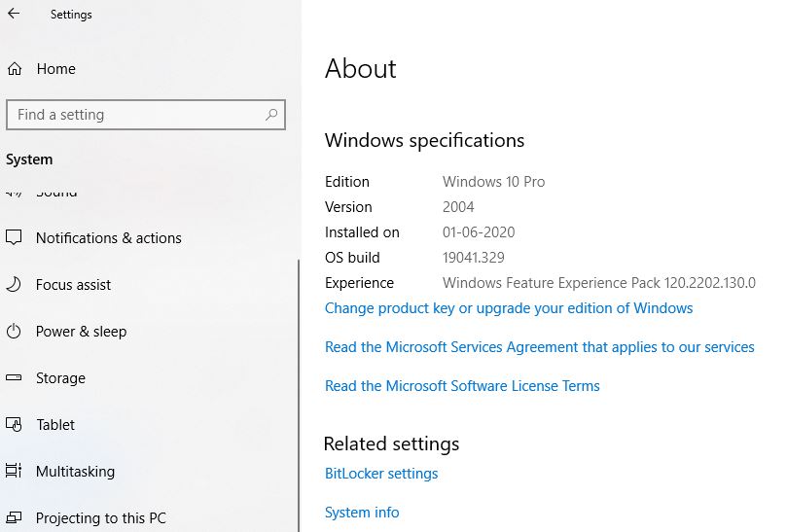Click the search magnifier icon

coord(271,115)
